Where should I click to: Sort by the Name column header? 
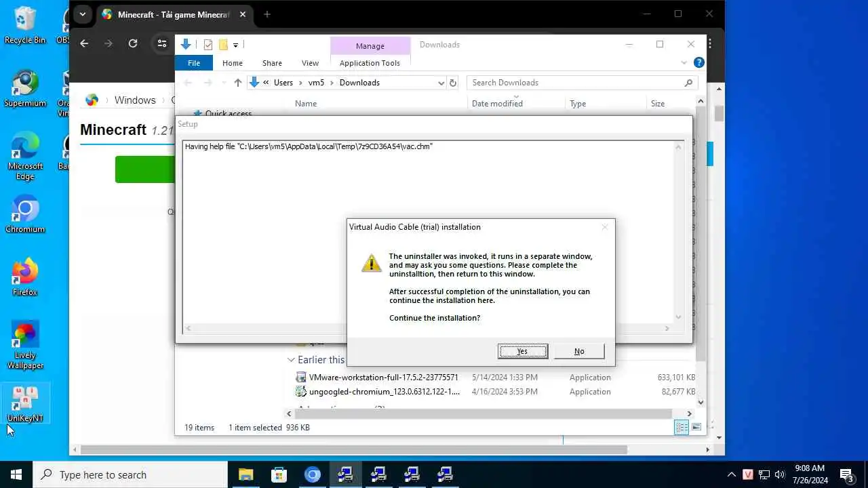pyautogui.click(x=306, y=104)
